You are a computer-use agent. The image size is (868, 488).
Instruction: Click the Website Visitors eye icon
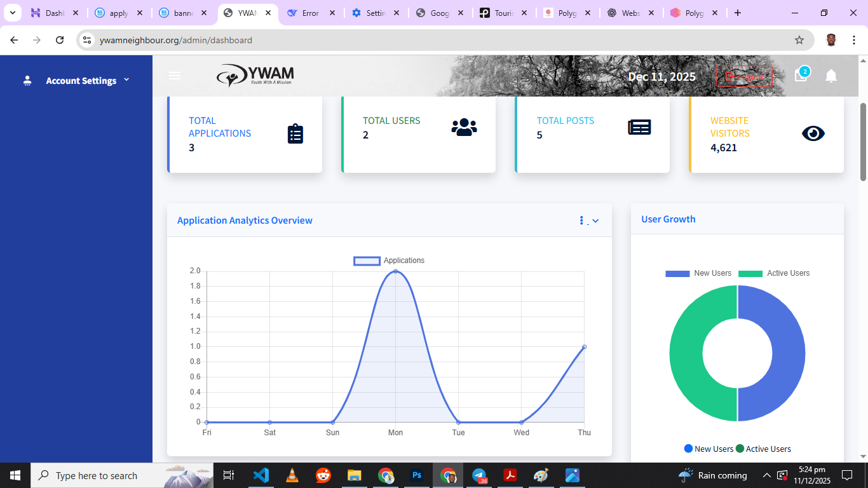(x=813, y=133)
